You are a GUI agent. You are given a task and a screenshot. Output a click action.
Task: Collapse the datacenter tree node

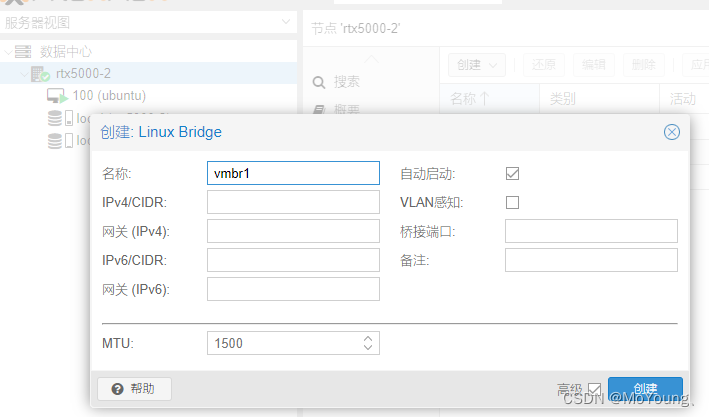pos(8,52)
